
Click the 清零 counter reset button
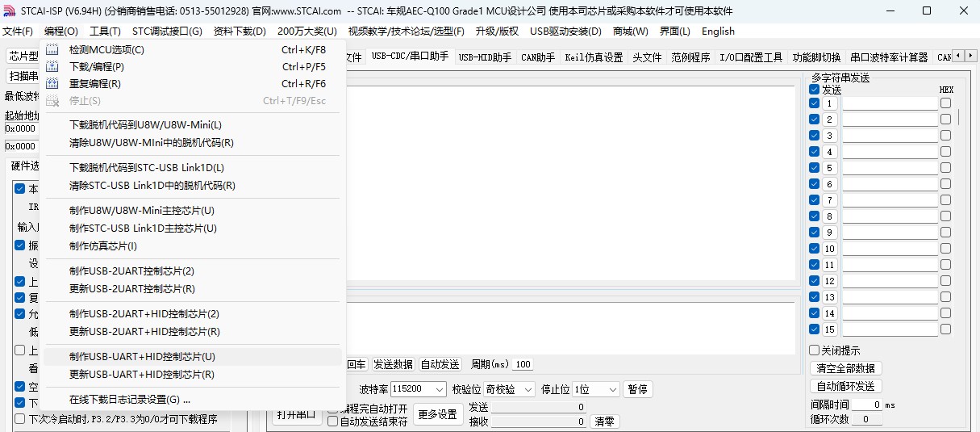[x=604, y=422]
